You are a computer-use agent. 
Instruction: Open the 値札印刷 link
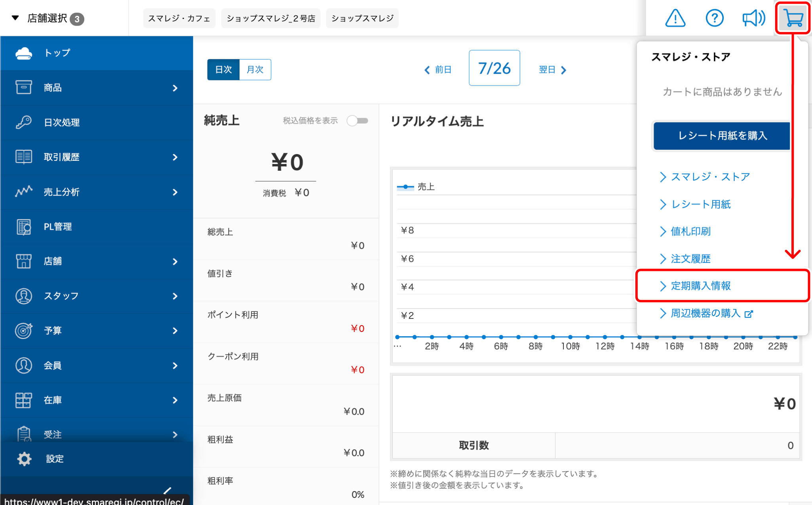click(x=685, y=231)
